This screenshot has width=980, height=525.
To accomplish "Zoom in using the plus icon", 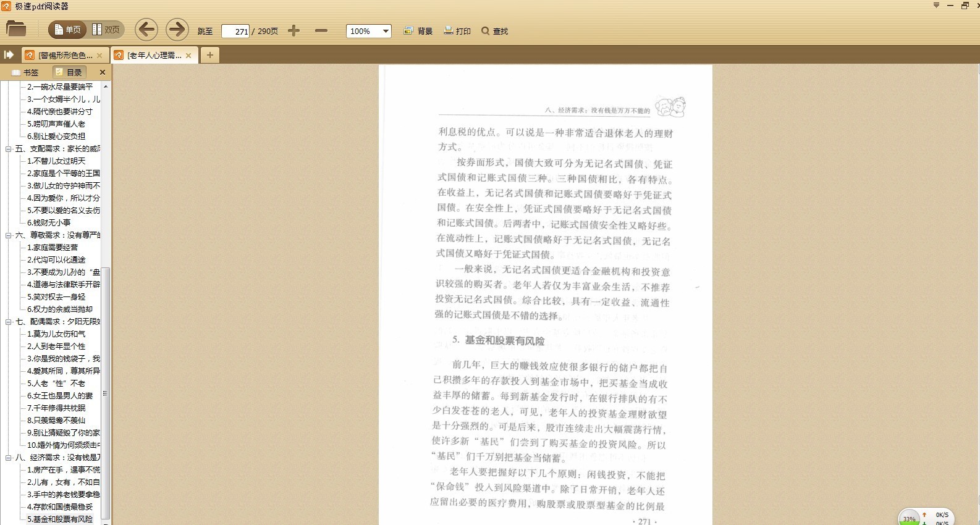I will tap(294, 31).
